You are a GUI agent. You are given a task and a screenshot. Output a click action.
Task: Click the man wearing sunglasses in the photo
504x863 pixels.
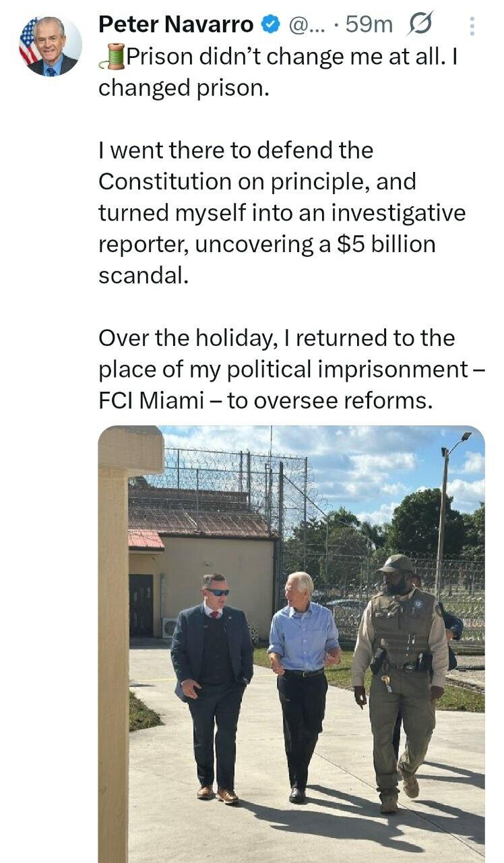(x=212, y=681)
